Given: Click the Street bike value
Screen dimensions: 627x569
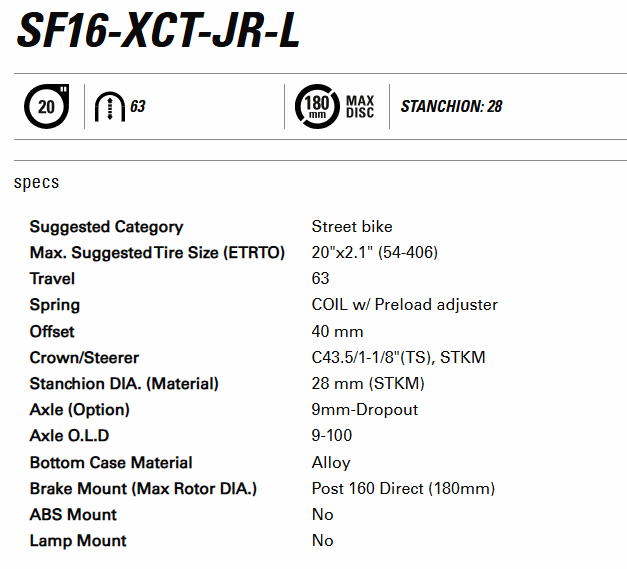Looking at the screenshot, I should tap(352, 227).
